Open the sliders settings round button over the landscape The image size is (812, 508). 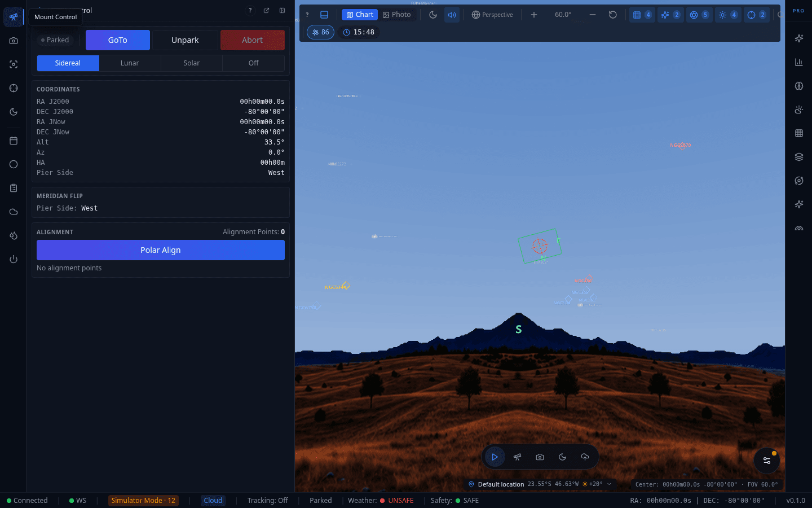click(x=767, y=461)
